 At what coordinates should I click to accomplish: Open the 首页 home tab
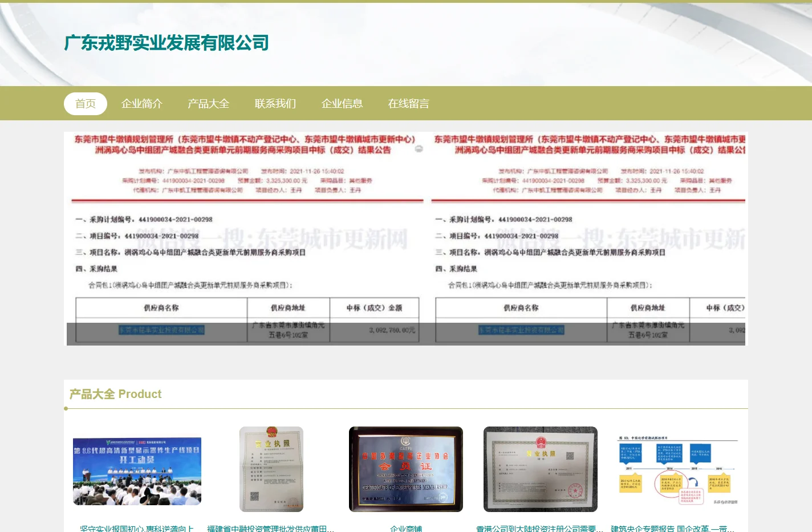point(86,104)
